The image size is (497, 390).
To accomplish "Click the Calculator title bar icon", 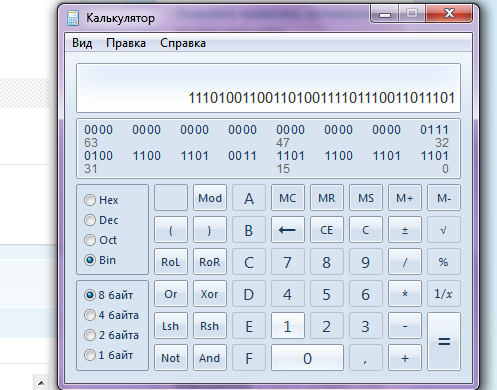I will (x=73, y=18).
